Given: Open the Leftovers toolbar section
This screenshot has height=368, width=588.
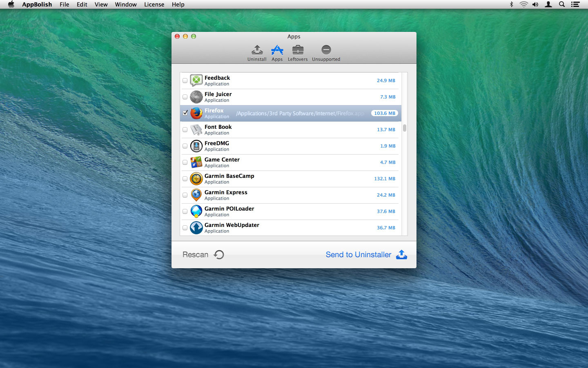Looking at the screenshot, I should 298,53.
